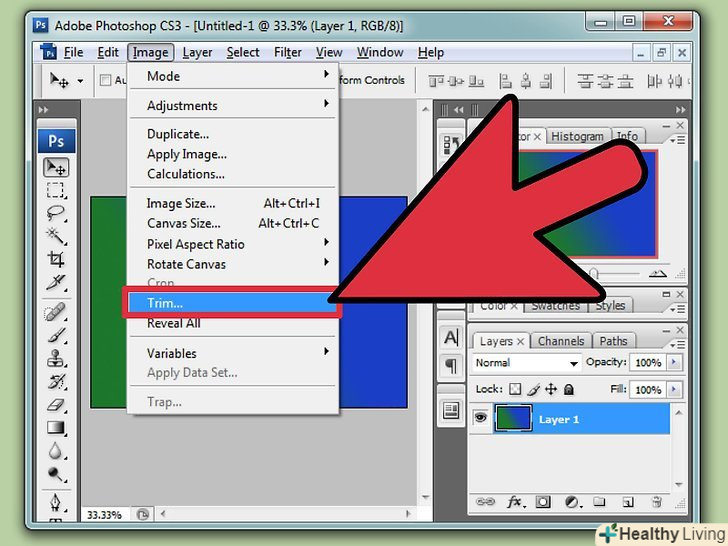Image resolution: width=728 pixels, height=546 pixels.
Task: Select the Crop tool
Action: click(x=56, y=259)
